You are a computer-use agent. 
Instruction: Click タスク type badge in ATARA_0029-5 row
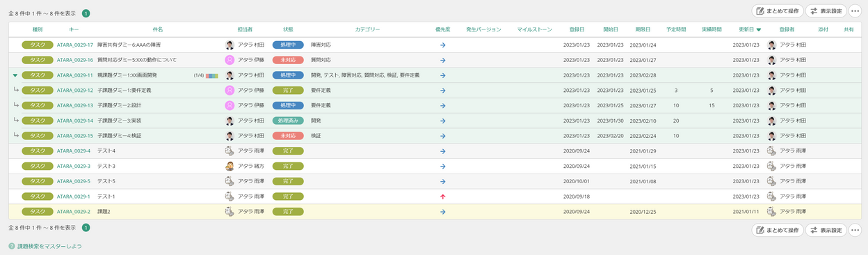38,181
